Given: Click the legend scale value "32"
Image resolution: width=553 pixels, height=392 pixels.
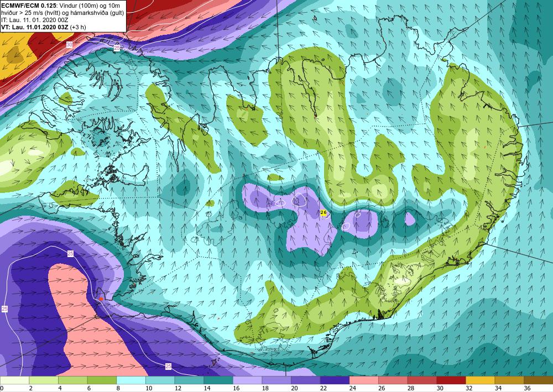Looking at the screenshot, I should pos(469,388).
